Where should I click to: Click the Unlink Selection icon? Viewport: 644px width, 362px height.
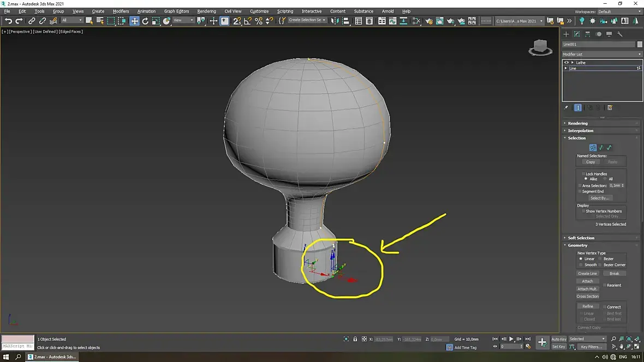click(x=43, y=21)
